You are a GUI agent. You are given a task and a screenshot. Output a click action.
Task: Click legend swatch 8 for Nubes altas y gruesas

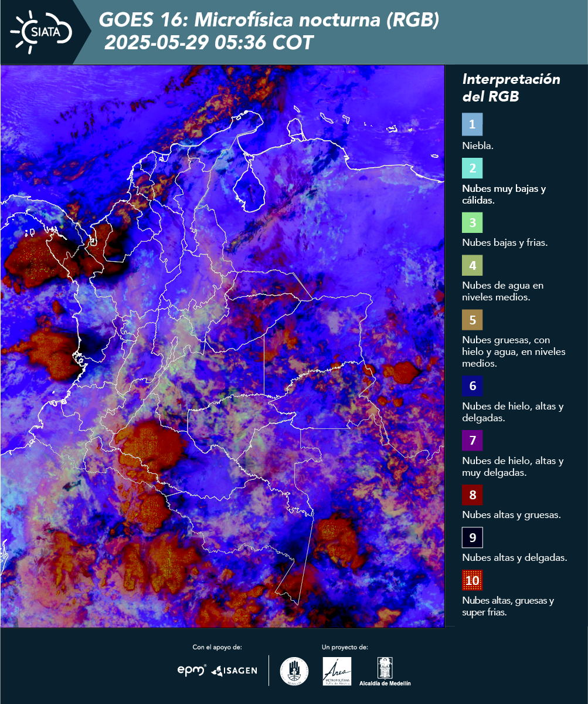[473, 495]
